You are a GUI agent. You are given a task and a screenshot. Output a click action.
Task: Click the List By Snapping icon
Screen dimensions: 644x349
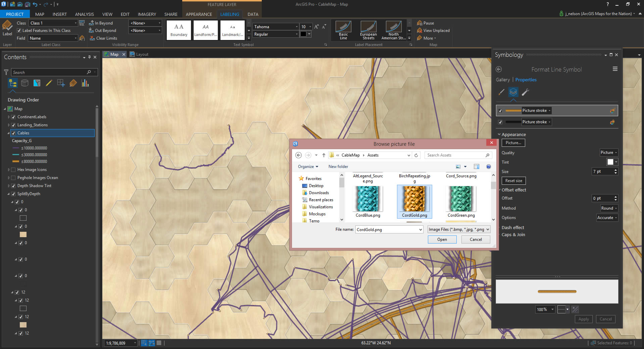[x=61, y=83]
